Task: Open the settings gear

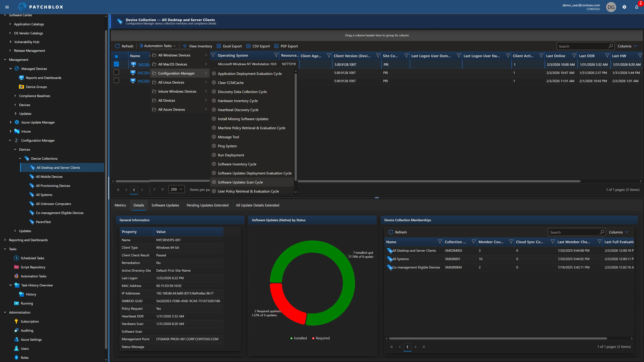Action: point(624,7)
